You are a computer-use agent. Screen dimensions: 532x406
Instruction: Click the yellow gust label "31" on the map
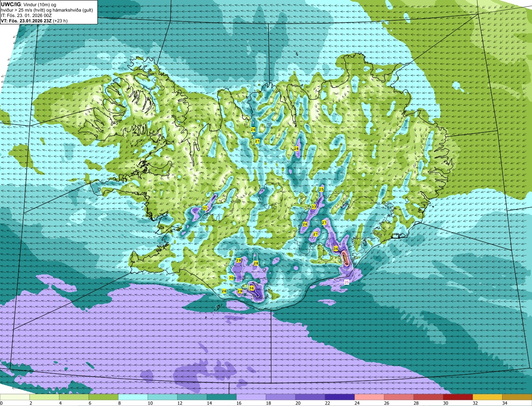[205, 208]
